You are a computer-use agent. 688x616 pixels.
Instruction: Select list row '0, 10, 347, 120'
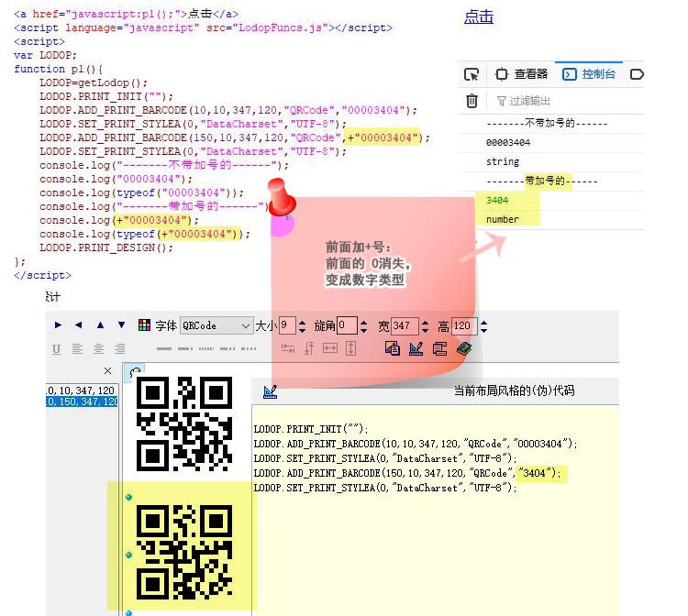click(x=82, y=390)
